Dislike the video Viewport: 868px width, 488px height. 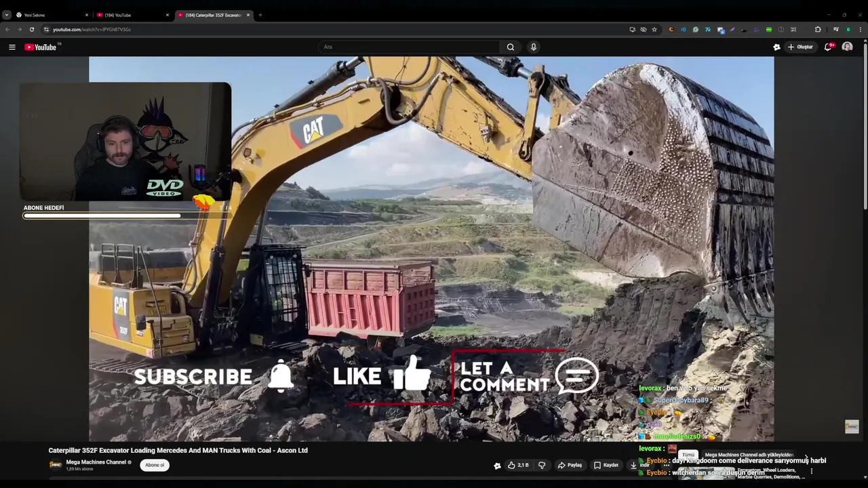542,465
